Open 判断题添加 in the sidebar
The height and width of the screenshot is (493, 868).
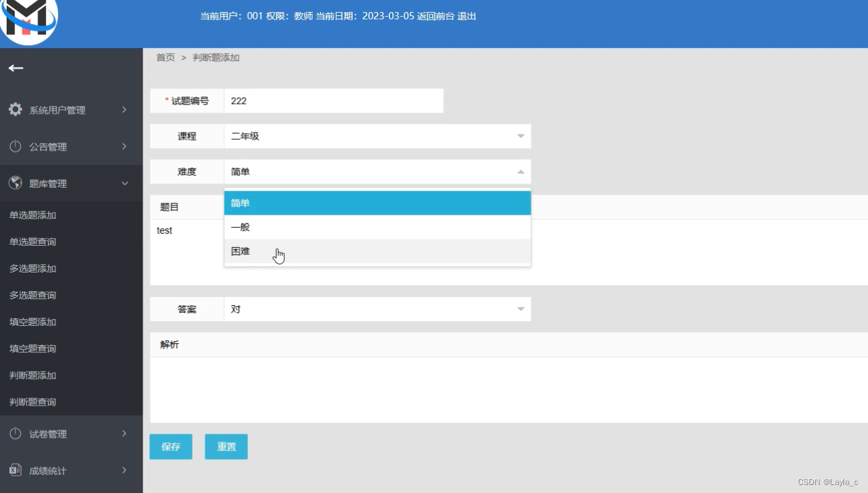click(x=33, y=375)
